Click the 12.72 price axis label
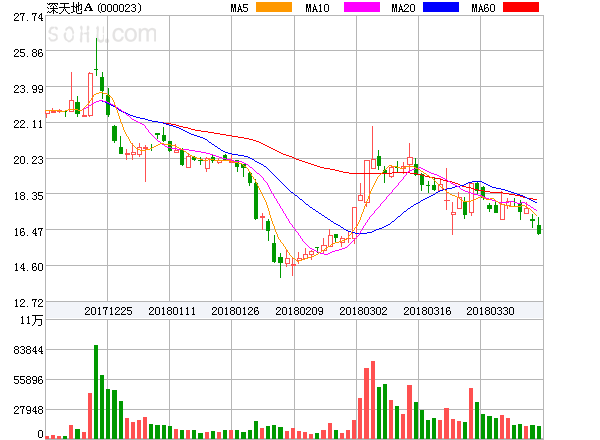The width and height of the screenshot is (600, 440). click(x=28, y=303)
